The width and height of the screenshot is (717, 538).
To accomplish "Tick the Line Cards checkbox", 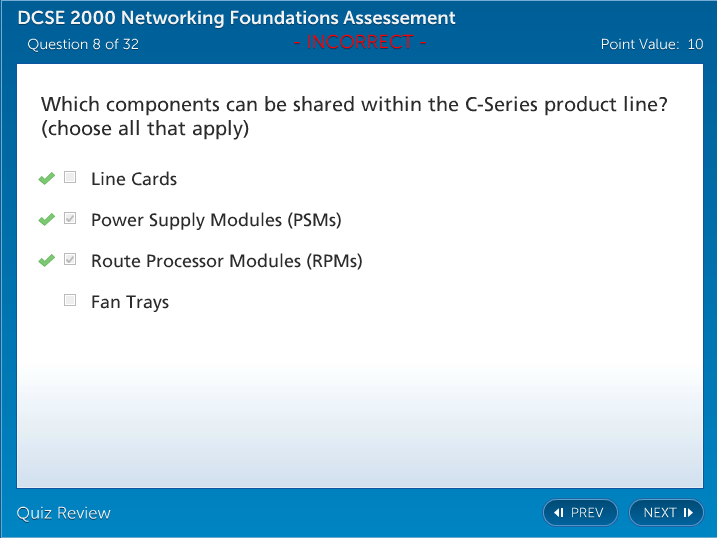I will 70,178.
